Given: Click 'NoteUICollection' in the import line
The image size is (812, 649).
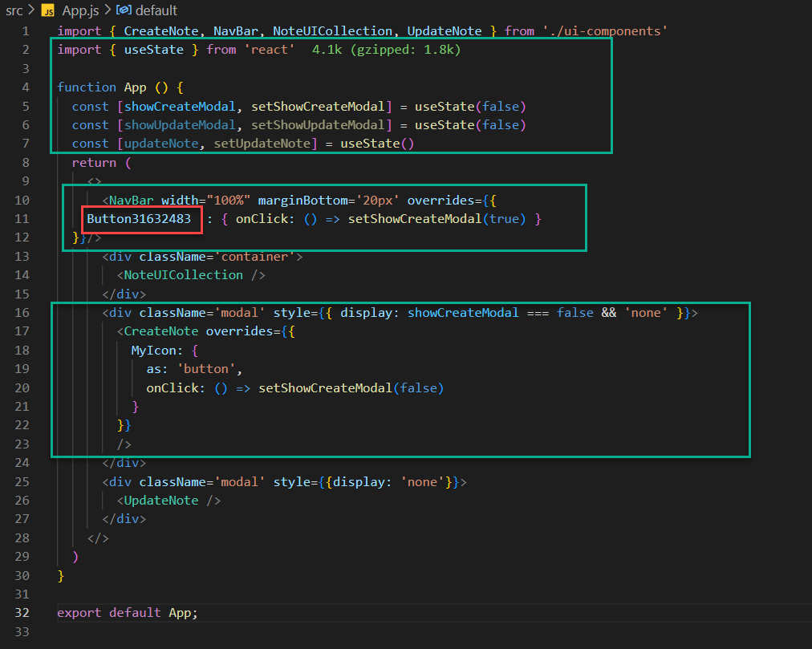Looking at the screenshot, I should tap(332, 31).
